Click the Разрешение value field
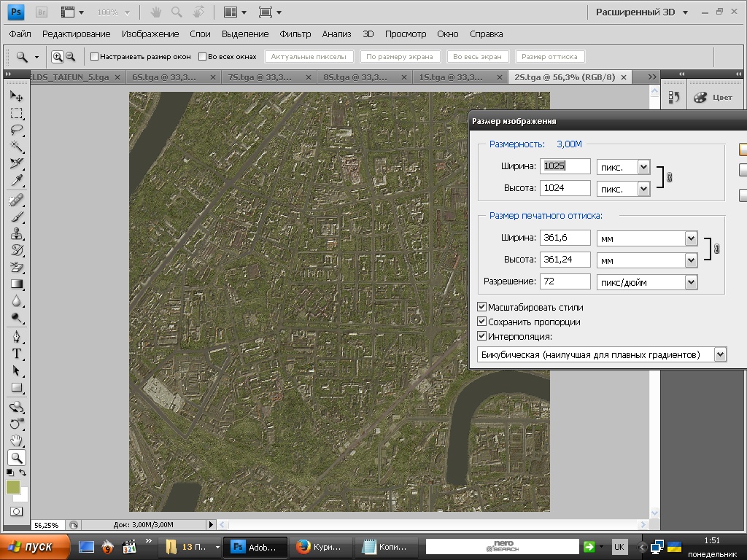Image resolution: width=747 pixels, height=560 pixels. (566, 281)
